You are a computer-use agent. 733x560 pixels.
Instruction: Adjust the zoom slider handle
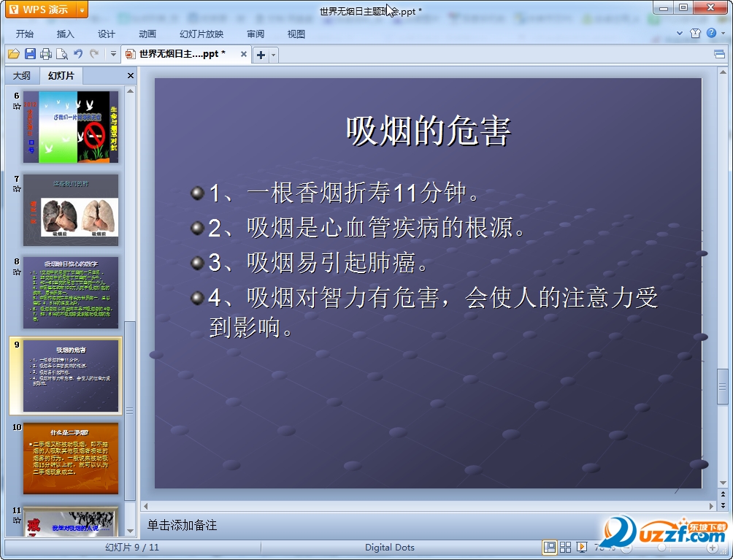click(661, 548)
